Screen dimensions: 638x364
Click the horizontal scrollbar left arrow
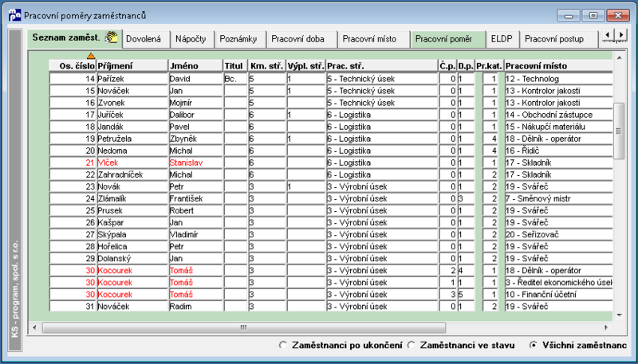coord(34,327)
